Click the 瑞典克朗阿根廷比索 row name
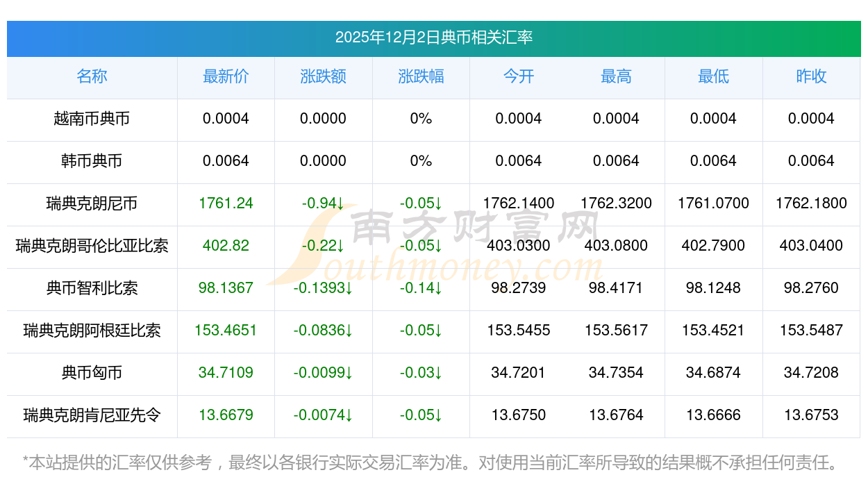The width and height of the screenshot is (868, 484). [92, 331]
